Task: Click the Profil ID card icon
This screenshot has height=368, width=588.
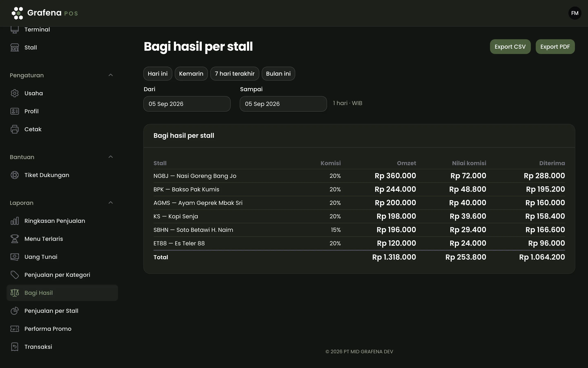Action: [14, 111]
